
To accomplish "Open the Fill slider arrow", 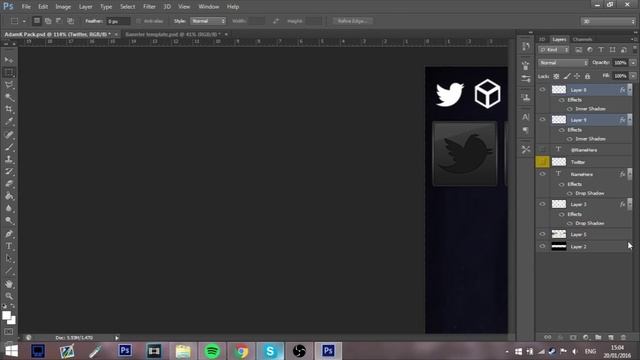I will tap(633, 76).
